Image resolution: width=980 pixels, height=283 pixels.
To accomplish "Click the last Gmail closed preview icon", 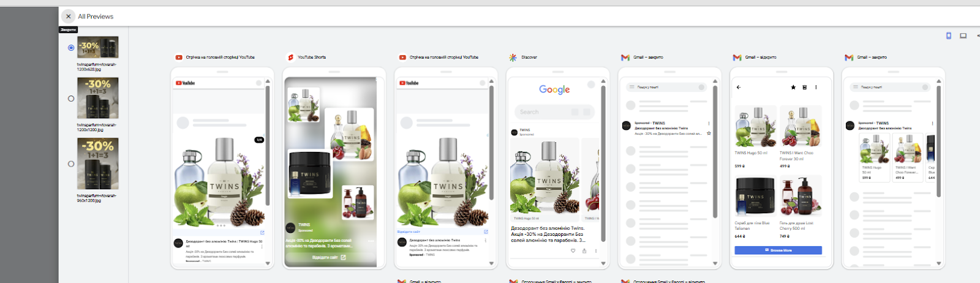I will coord(849,58).
